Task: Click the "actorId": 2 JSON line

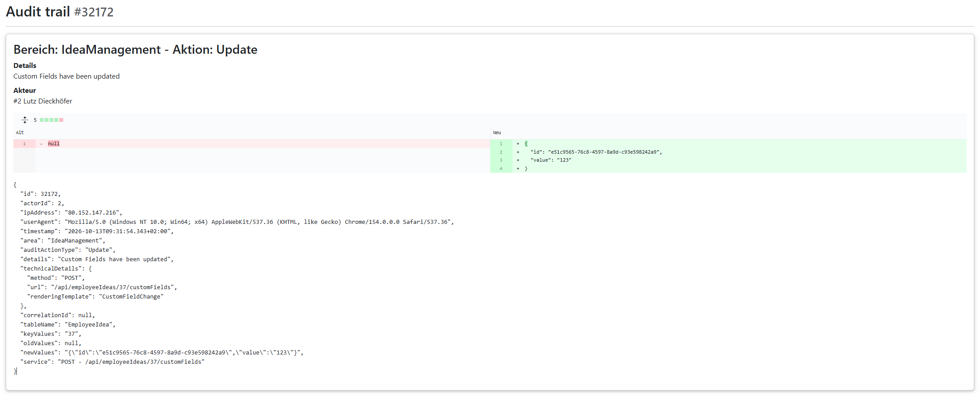Action: pos(42,203)
